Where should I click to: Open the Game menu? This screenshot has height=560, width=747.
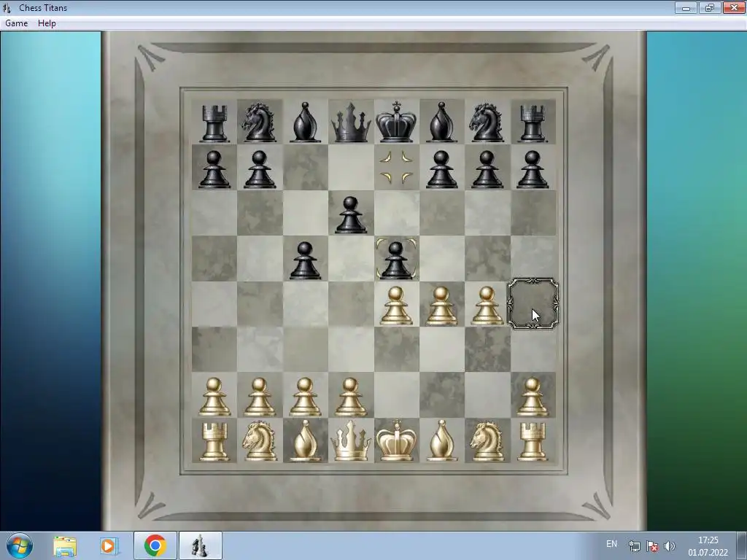17,23
